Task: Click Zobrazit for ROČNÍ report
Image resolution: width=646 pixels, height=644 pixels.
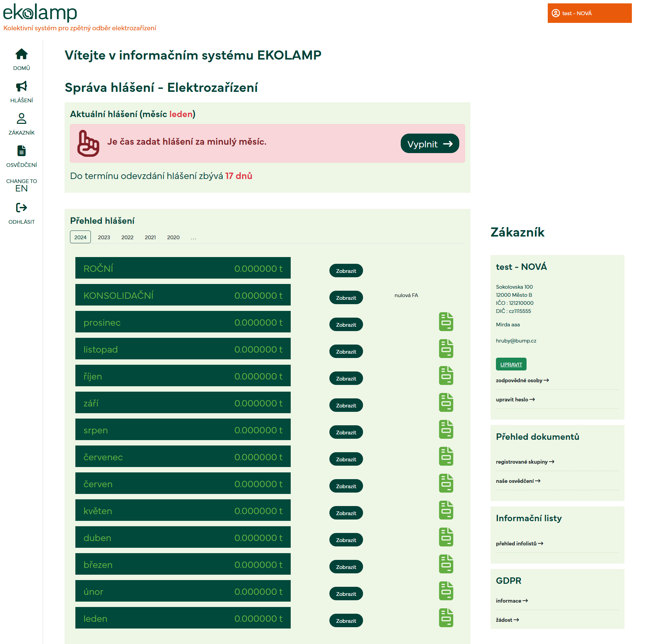Action: click(346, 271)
